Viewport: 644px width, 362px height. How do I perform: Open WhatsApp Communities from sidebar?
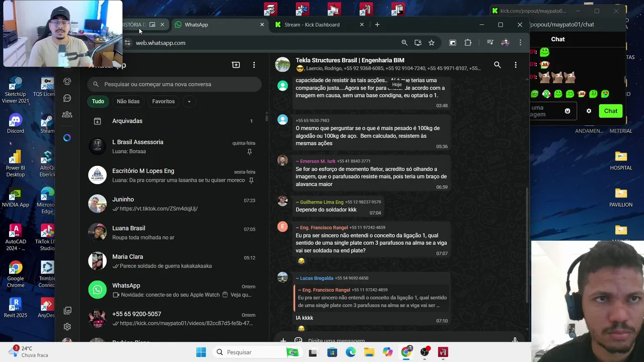[67, 115]
